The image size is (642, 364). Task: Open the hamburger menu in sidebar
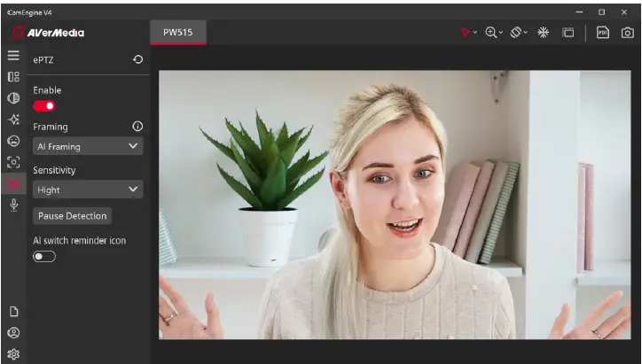(x=13, y=55)
